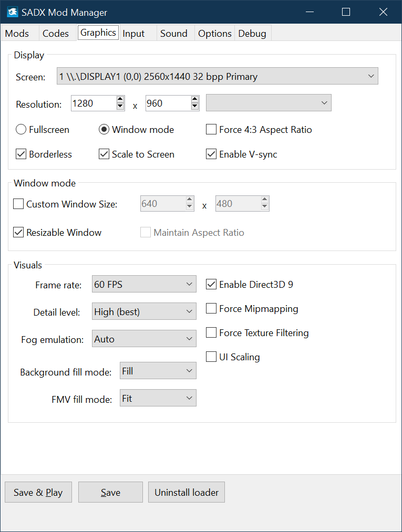
Task: Enable UI Scaling
Action: (212, 357)
